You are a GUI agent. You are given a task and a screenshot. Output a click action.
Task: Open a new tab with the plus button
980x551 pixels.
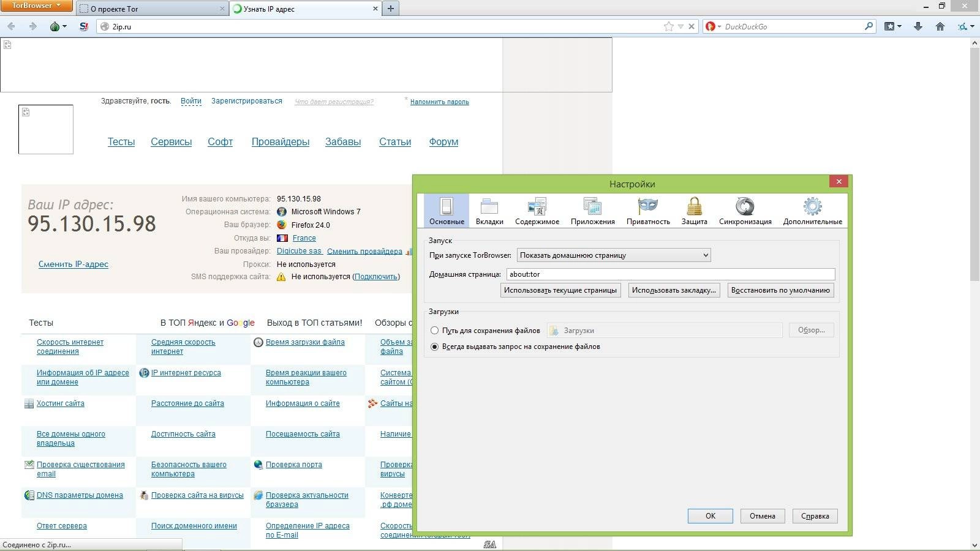pos(390,9)
